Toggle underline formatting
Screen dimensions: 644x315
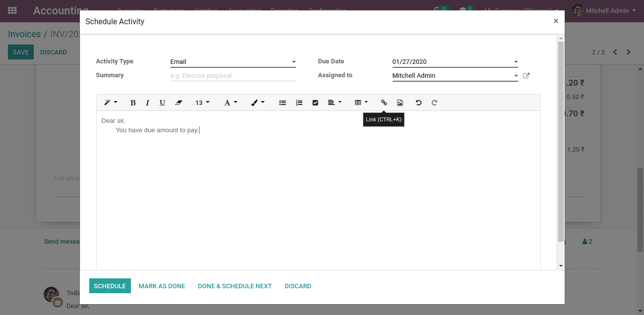(x=162, y=103)
